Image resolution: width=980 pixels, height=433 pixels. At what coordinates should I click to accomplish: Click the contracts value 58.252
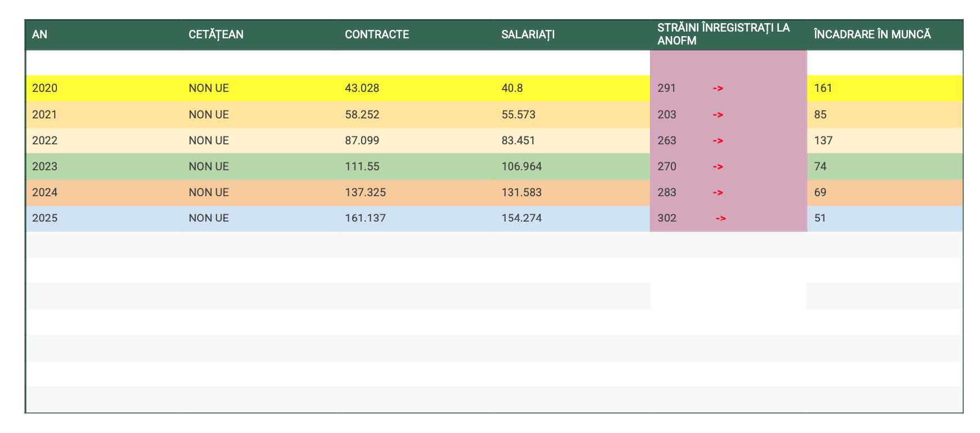pos(362,115)
